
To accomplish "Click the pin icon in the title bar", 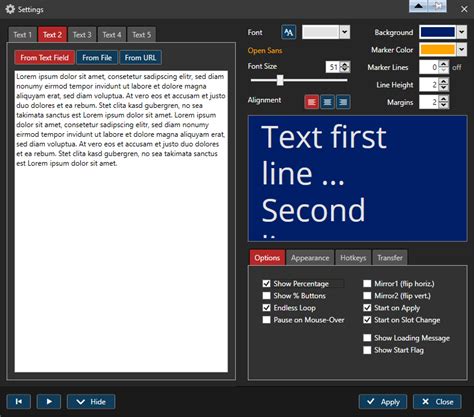I will pos(438,6).
